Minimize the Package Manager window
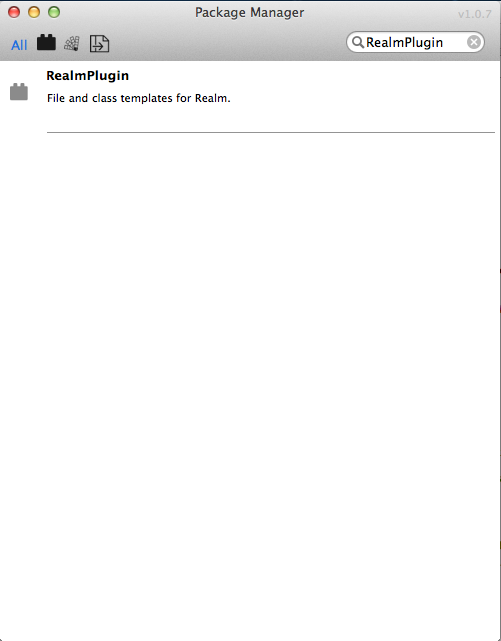This screenshot has width=501, height=641. tap(34, 12)
